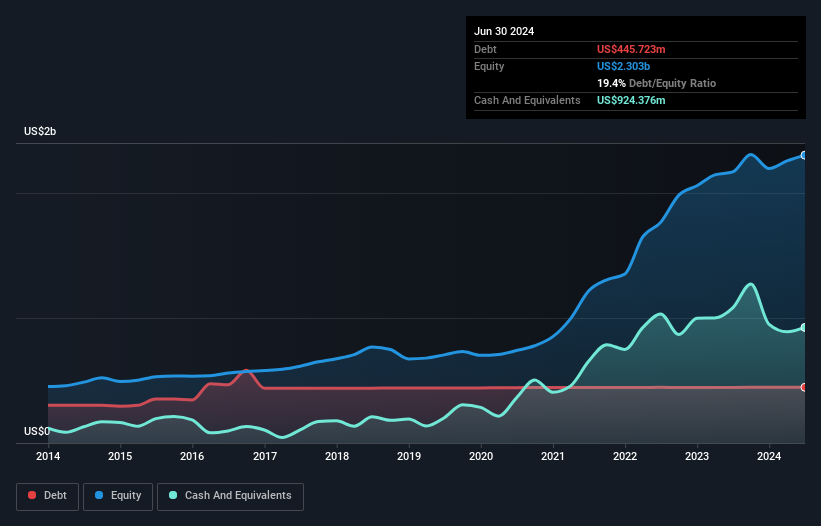This screenshot has width=821, height=526.
Task: Click the Jun 30 2024 tooltip date
Action: click(504, 31)
